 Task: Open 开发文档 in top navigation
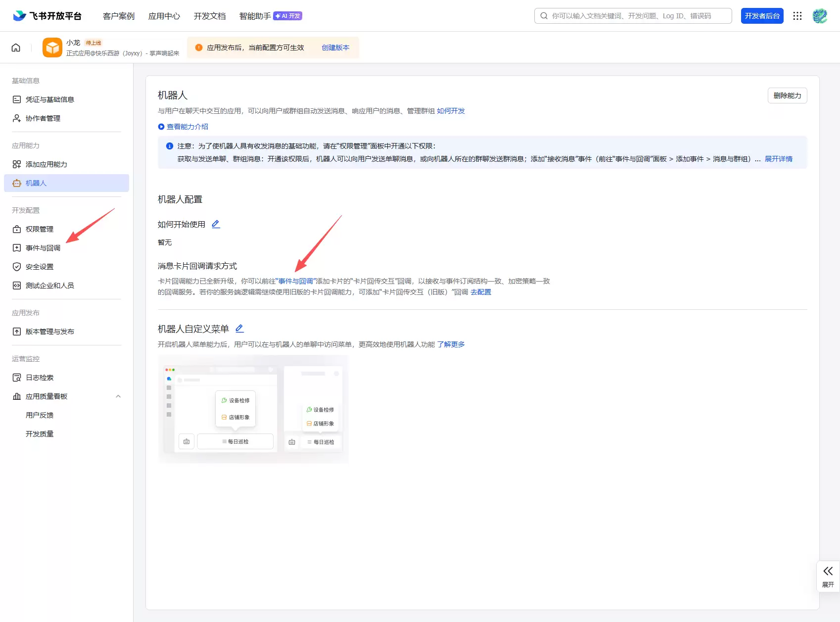pos(210,16)
